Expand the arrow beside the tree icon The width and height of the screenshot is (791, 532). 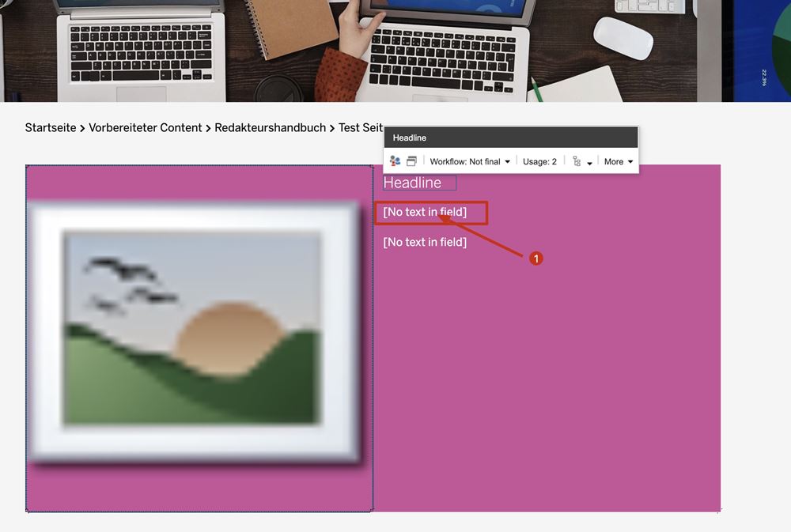point(590,163)
